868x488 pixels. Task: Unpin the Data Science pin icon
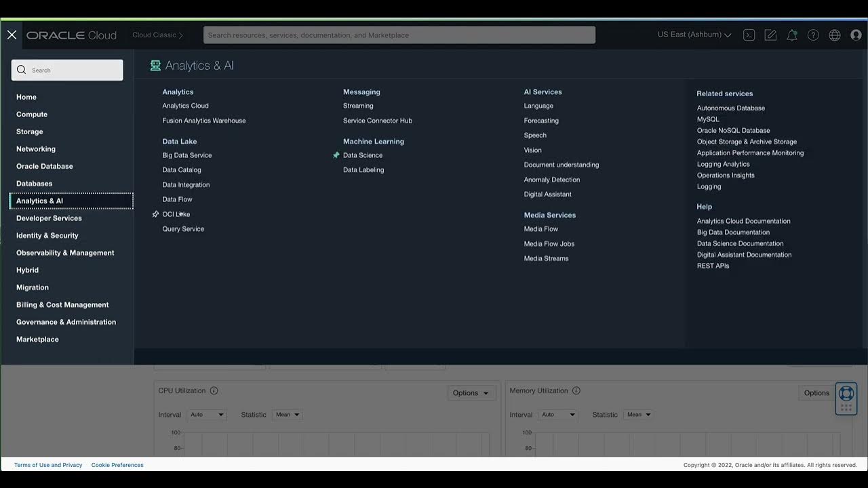pyautogui.click(x=336, y=155)
